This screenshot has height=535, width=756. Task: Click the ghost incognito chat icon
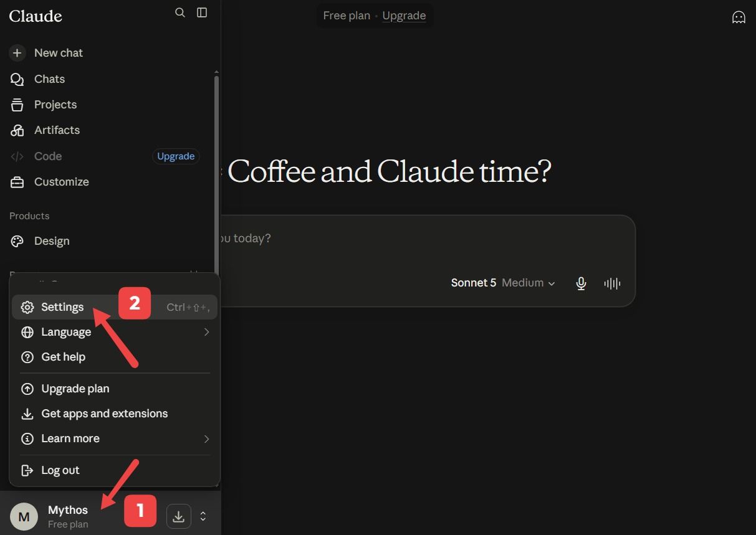[x=739, y=17]
